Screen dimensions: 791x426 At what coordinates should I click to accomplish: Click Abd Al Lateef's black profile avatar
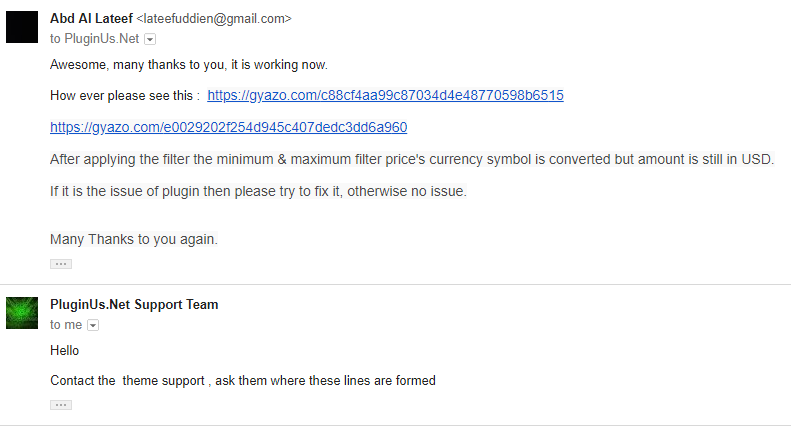pyautogui.click(x=22, y=27)
